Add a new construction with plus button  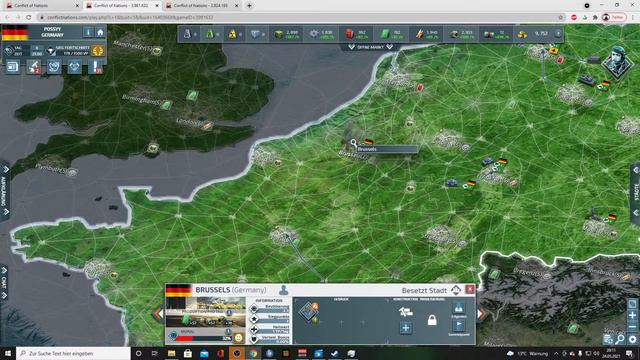[405, 328]
